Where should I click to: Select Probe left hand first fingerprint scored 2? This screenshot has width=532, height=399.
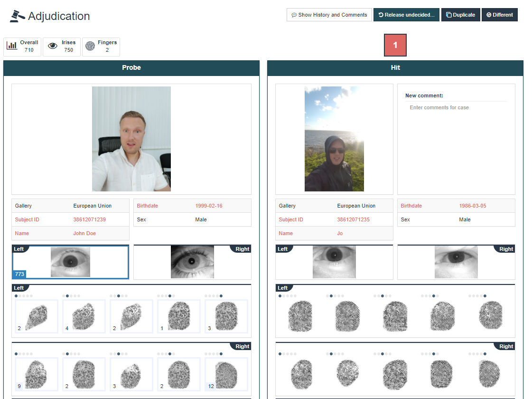pyautogui.click(x=36, y=316)
